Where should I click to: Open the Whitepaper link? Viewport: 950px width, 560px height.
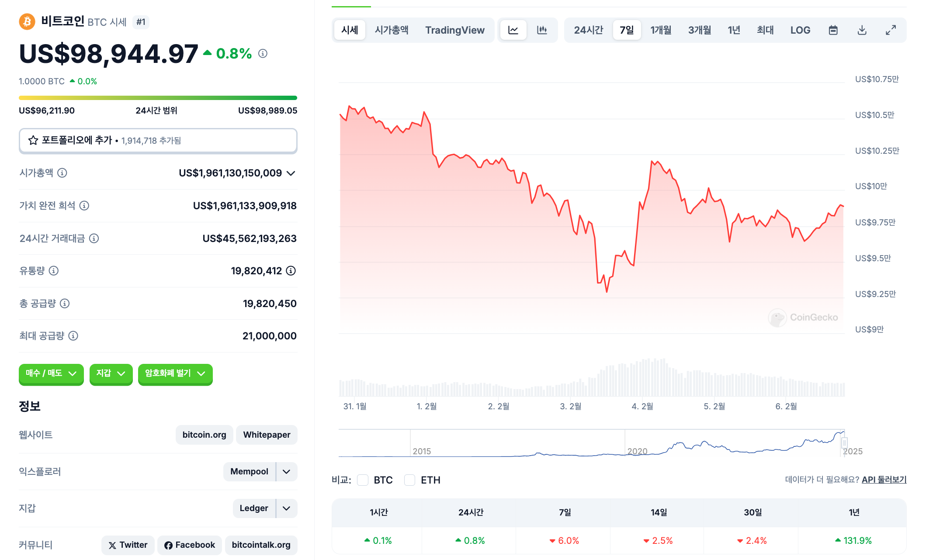(267, 435)
